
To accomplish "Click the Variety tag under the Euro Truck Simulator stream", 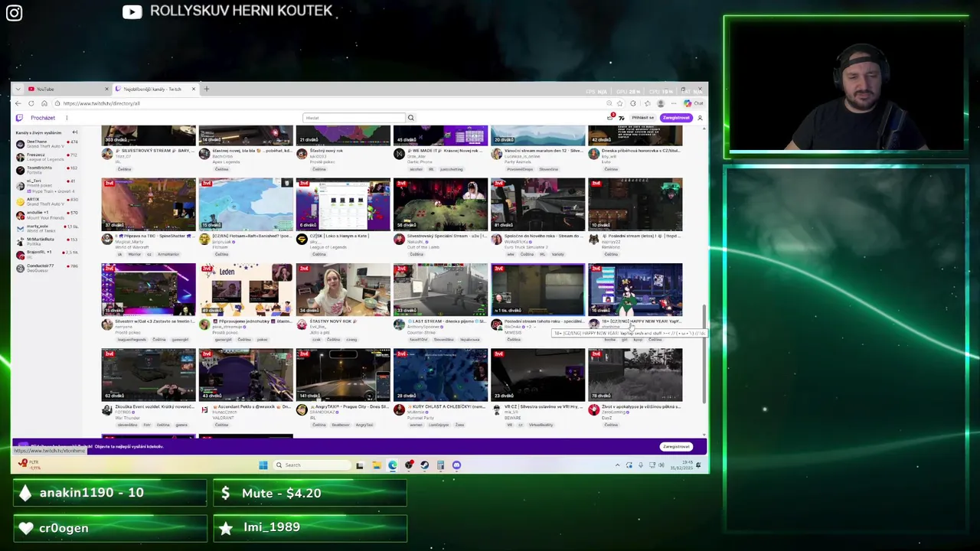I will point(557,254).
